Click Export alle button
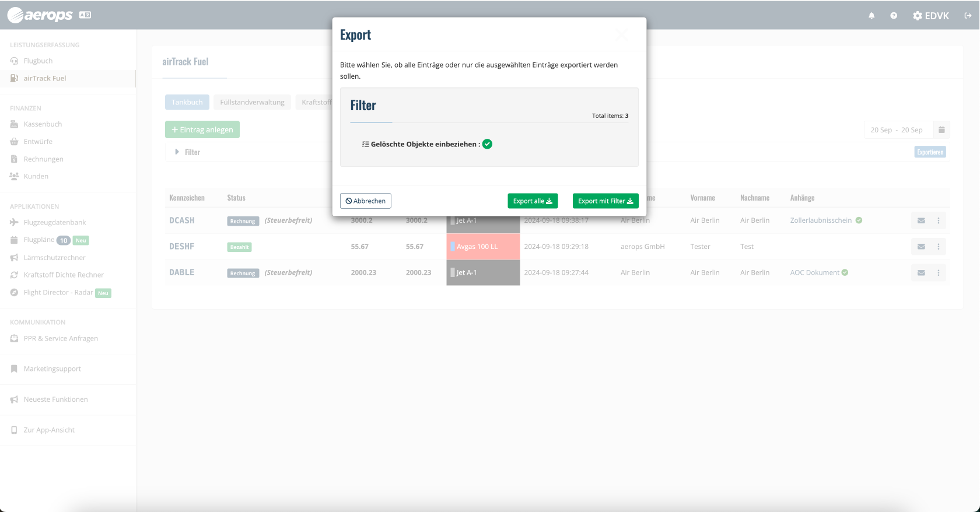 pyautogui.click(x=533, y=201)
